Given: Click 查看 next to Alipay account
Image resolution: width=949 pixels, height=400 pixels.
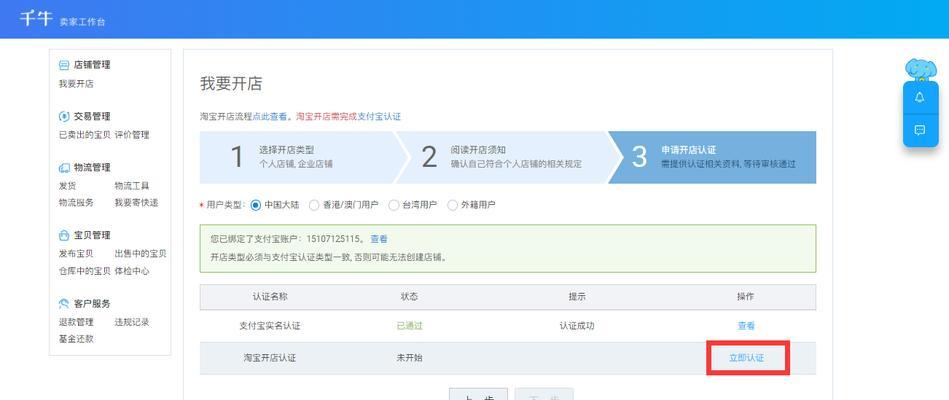Looking at the screenshot, I should [x=379, y=240].
